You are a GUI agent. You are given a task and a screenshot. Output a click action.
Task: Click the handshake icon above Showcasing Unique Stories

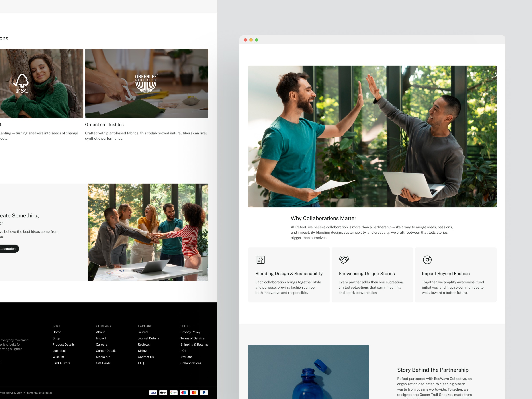click(344, 260)
